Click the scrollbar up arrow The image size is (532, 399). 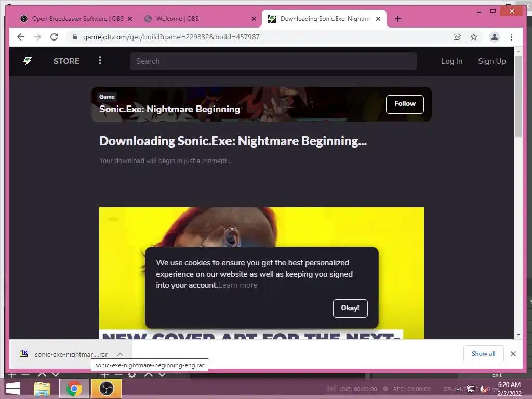click(518, 51)
